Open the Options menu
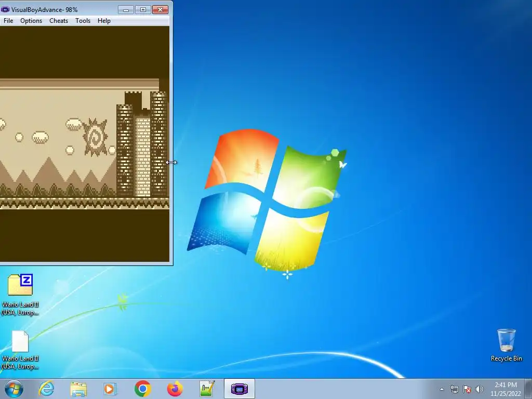The height and width of the screenshot is (399, 532). [31, 21]
